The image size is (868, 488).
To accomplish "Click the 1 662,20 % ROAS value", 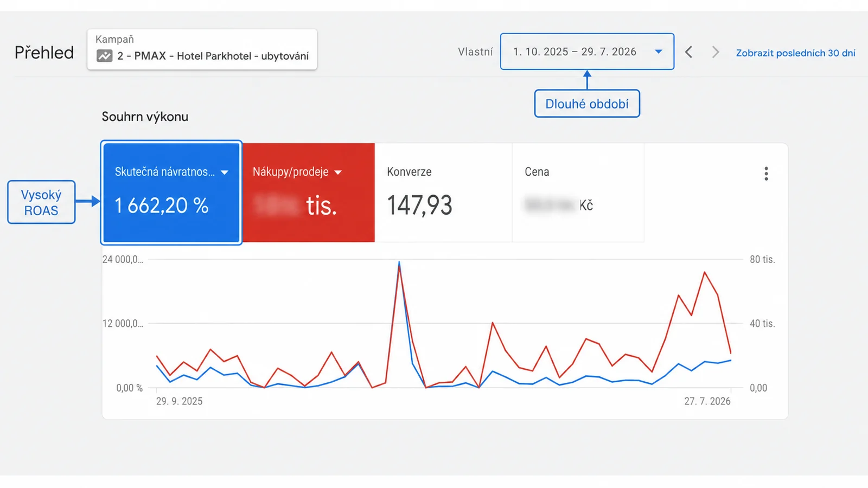I will coord(162,206).
